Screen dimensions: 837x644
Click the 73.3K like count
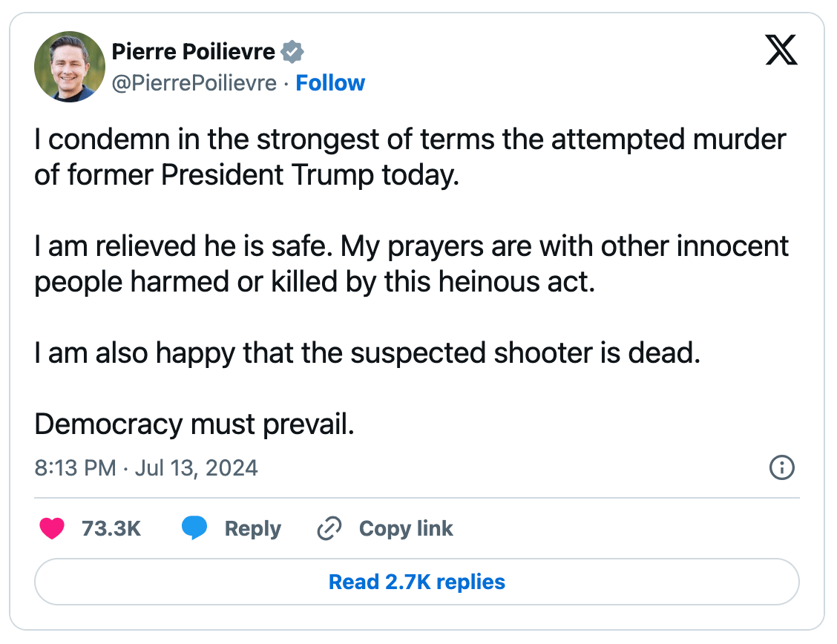point(111,528)
